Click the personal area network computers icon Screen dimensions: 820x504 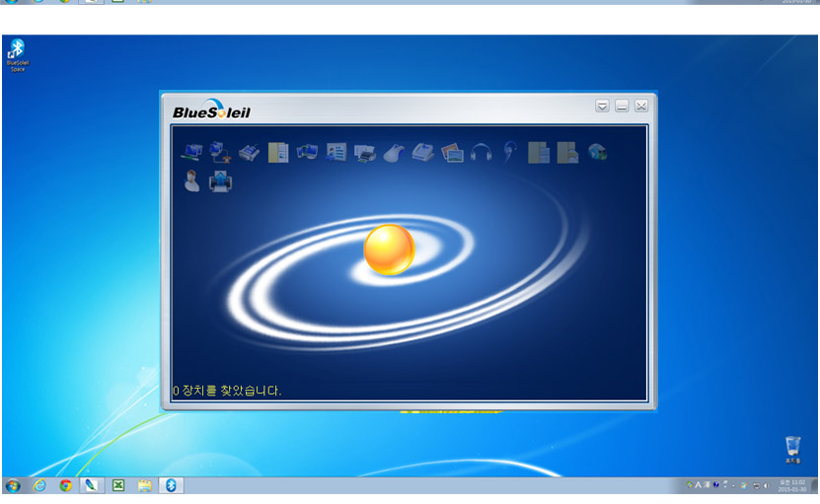pyautogui.click(x=191, y=153)
